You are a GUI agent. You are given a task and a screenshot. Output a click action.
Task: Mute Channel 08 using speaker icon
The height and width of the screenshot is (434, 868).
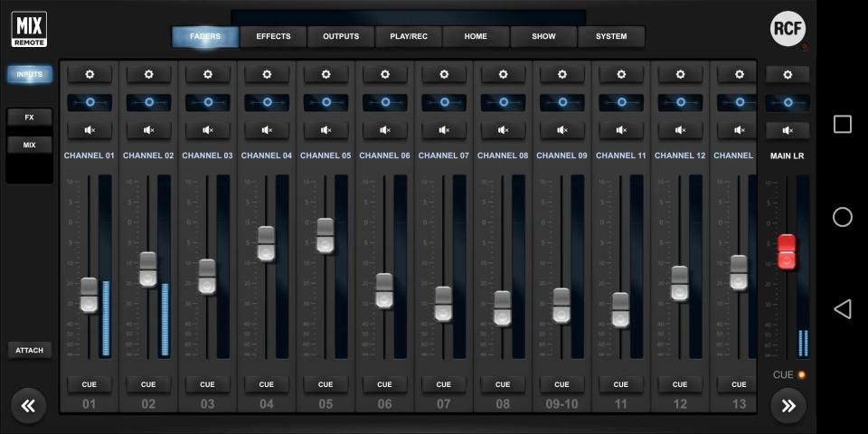[x=503, y=130]
